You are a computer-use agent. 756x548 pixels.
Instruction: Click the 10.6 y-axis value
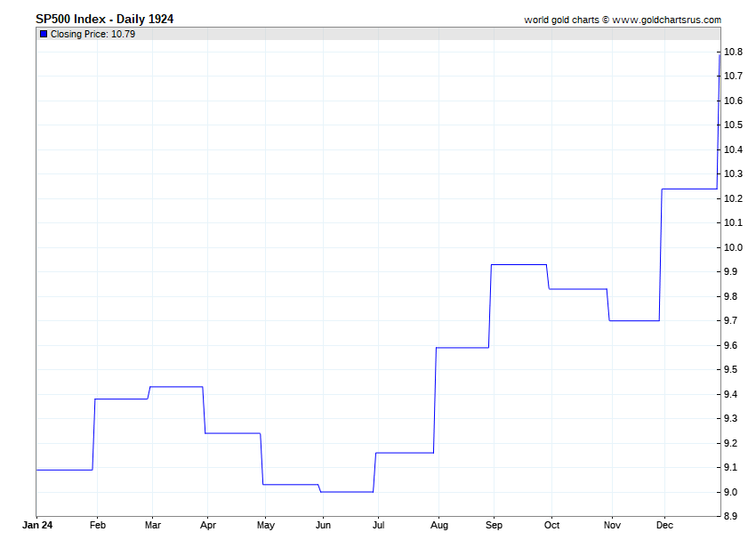click(733, 101)
